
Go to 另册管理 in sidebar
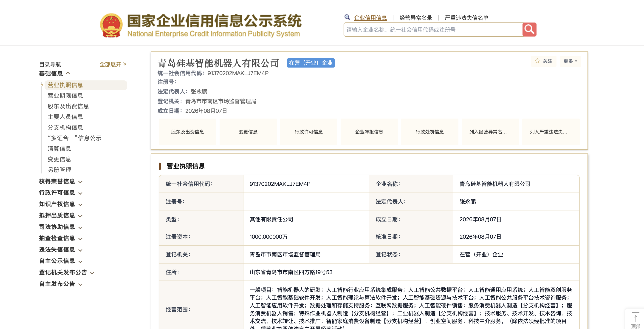point(59,170)
